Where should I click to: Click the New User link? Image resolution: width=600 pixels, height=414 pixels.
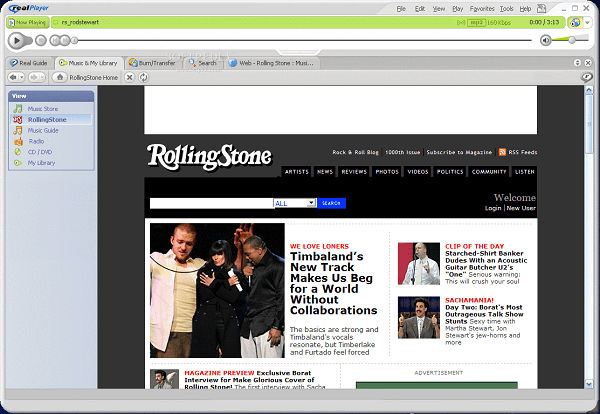521,208
